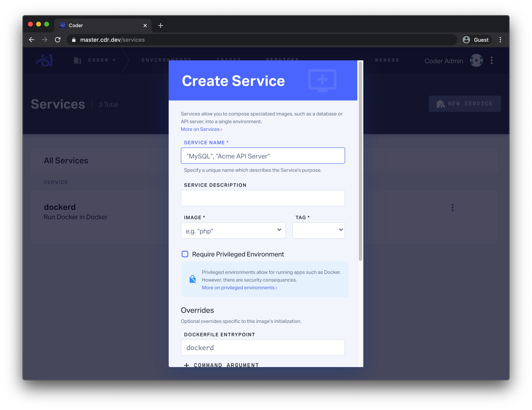This screenshot has width=532, height=410.
Task: Click the Guest profile icon
Action: pyautogui.click(x=466, y=40)
